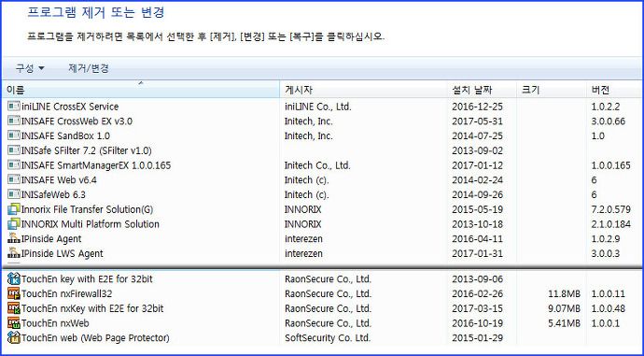The height and width of the screenshot is (356, 644).
Task: Click the 제거/변경 toolbar button
Action: point(89,68)
